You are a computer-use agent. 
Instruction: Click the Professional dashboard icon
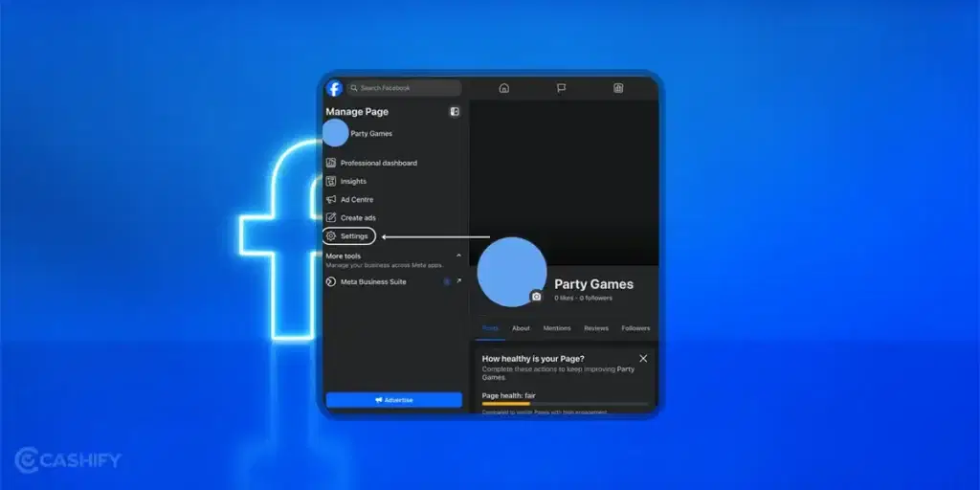coord(330,163)
